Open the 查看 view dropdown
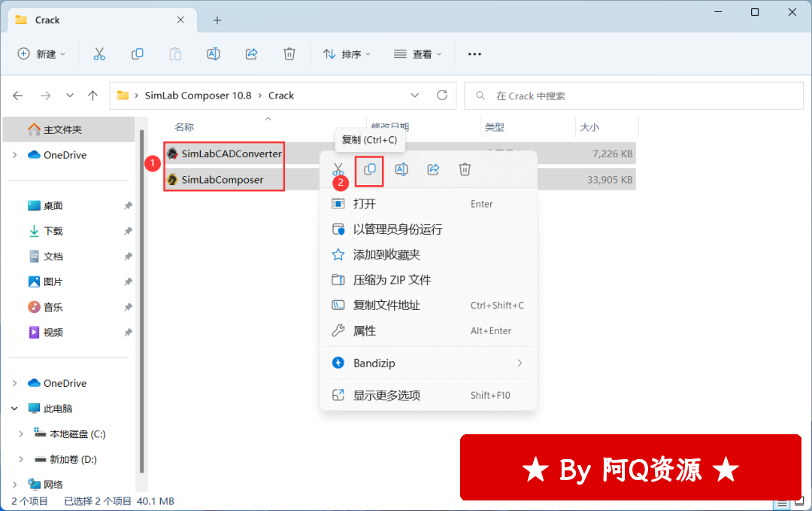 coord(417,54)
